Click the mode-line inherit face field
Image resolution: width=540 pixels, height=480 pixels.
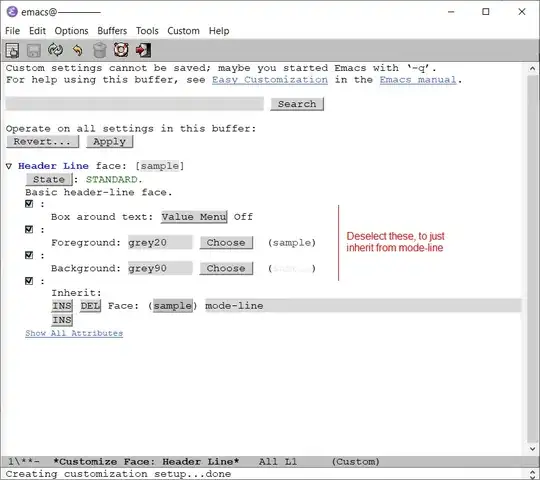tap(363, 306)
